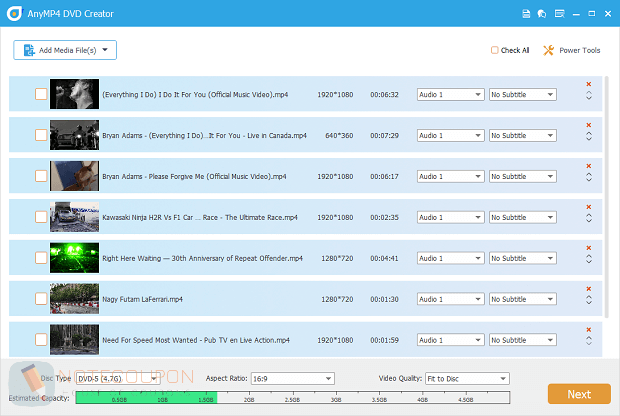
Task: Check the Need For Speed Most Wanted checkbox
Action: tap(41, 339)
